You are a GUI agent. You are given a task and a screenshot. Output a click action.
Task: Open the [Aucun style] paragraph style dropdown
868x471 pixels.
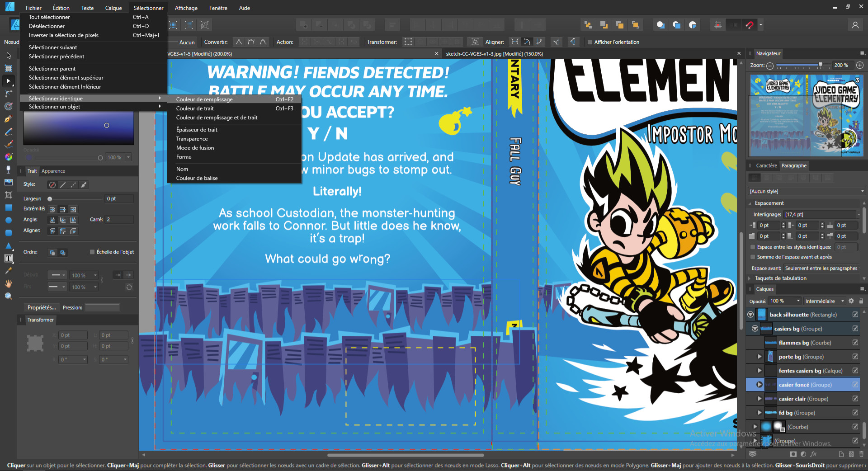(807, 191)
